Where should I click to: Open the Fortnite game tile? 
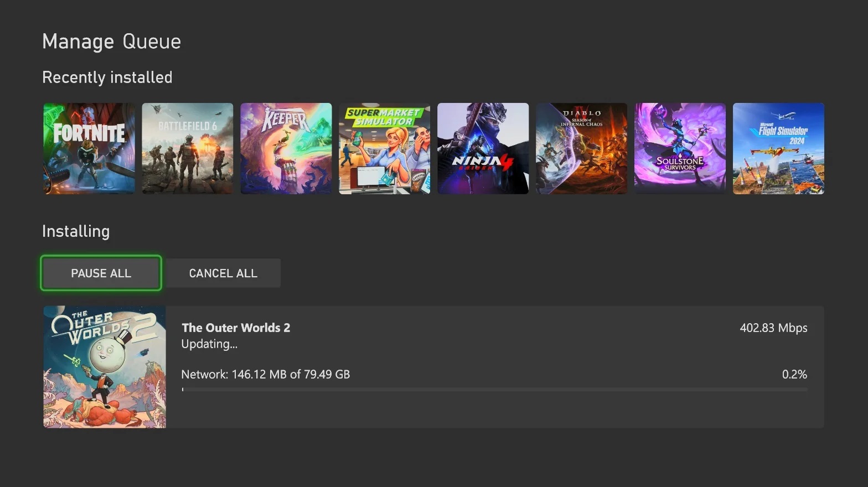89,148
